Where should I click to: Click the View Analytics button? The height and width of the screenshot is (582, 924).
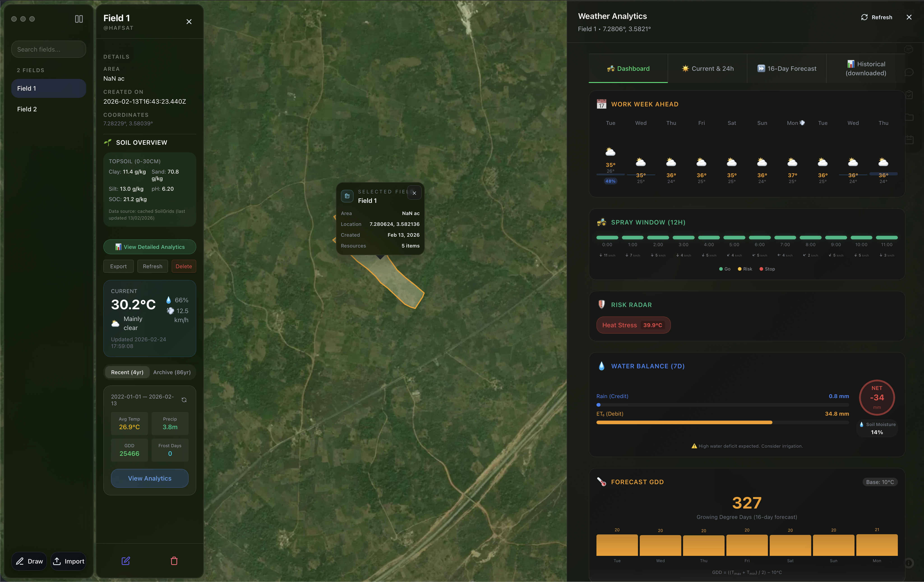[x=150, y=478]
